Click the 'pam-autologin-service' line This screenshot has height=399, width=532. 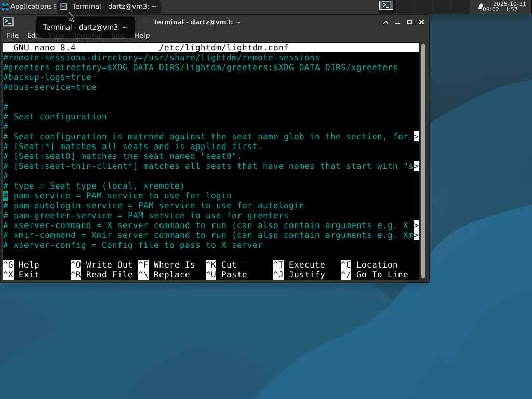tap(153, 205)
